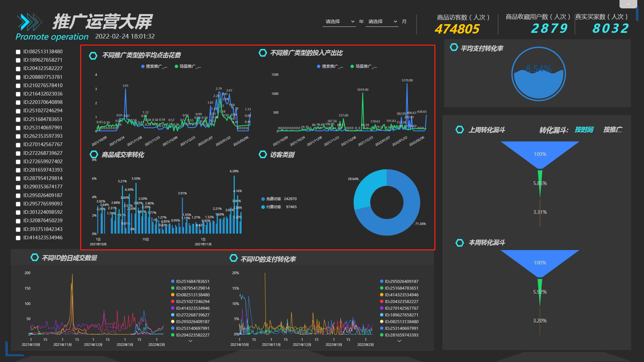This screenshot has height=362, width=644.
Task: Toggle ID:270142567767 legend in payment conversion chart
Action: point(399,308)
